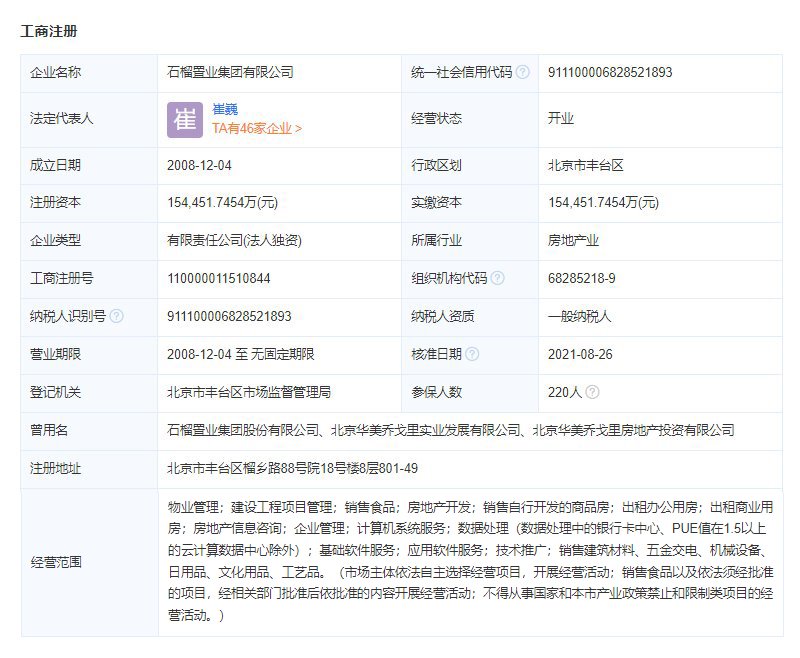Select company type 有限责任公司(法人独资)

(x=234, y=240)
